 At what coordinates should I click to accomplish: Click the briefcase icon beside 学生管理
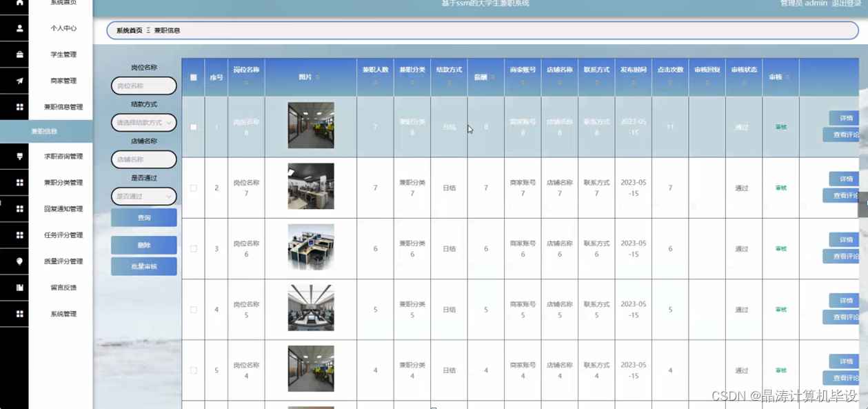tap(19, 54)
